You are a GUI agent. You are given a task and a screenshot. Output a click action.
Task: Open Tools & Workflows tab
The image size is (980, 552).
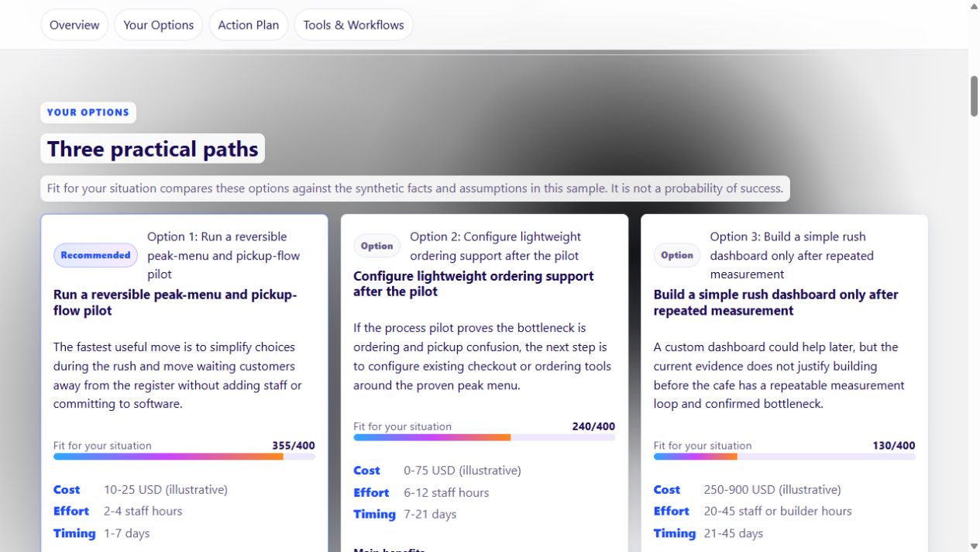click(353, 25)
